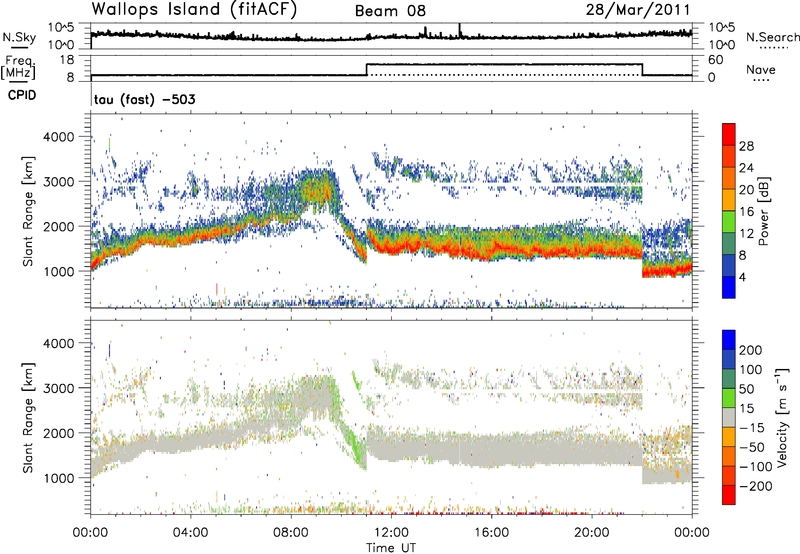Screen dimensions: 800x554
Task: Click the '08:00' time tick label
Action: 290,533
